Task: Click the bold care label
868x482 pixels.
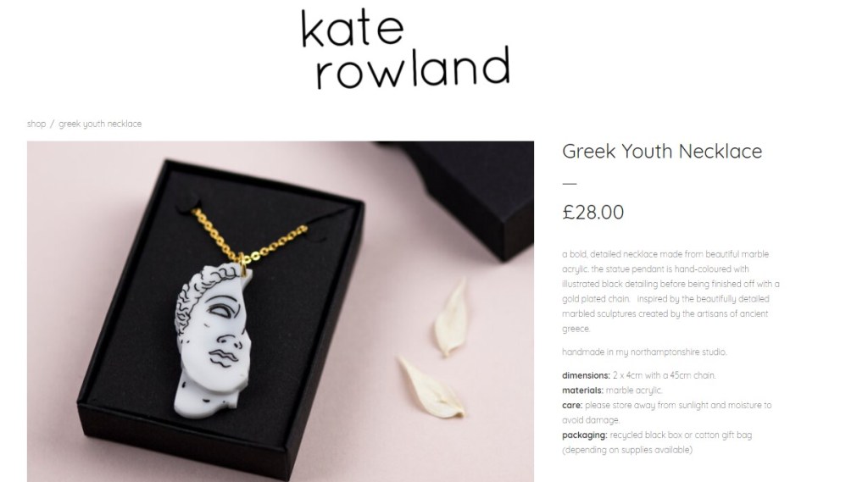Action: pyautogui.click(x=572, y=405)
